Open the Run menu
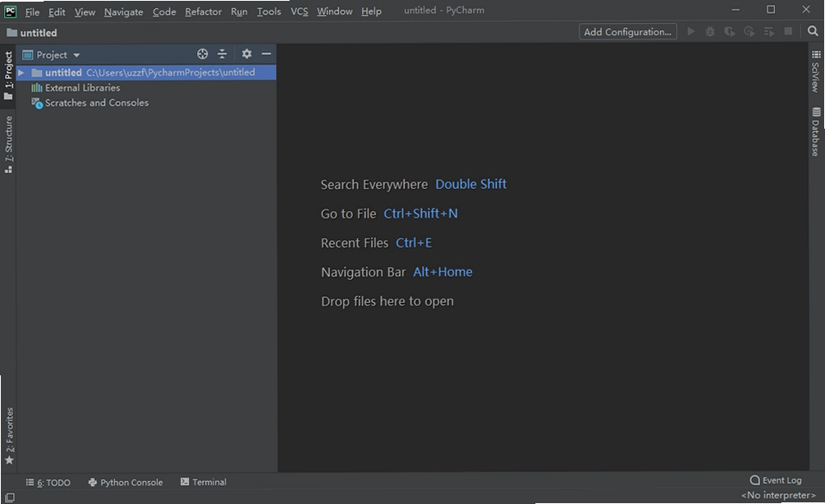Viewport: 825px width, 504px height. (x=239, y=11)
